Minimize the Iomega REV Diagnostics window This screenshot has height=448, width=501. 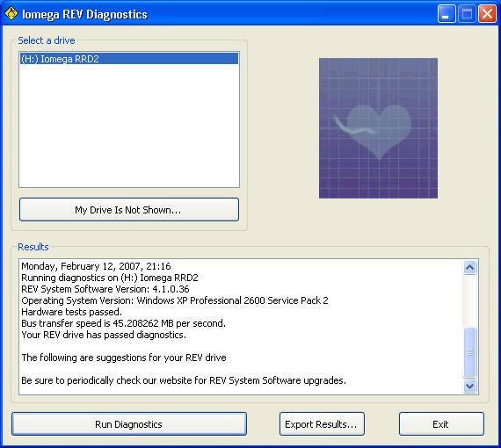(447, 14)
